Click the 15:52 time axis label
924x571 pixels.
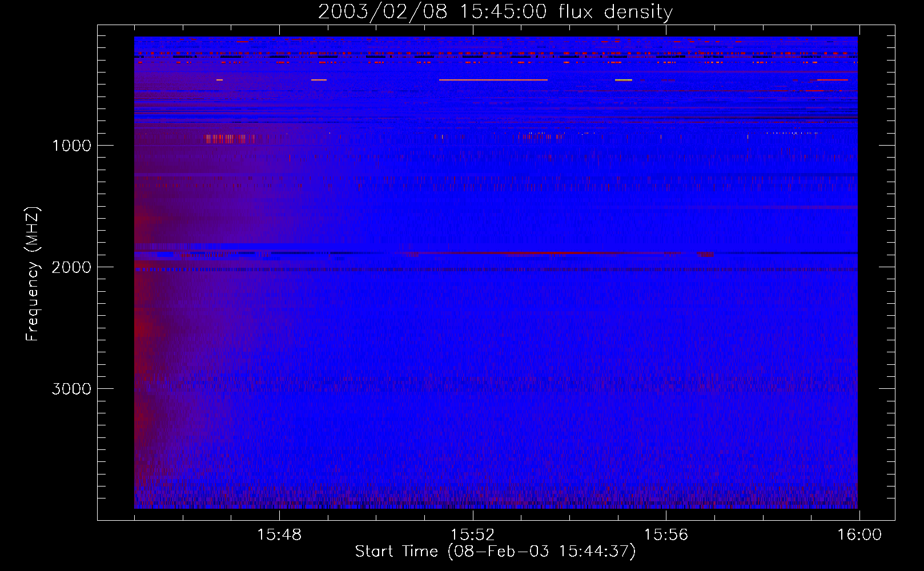point(473,535)
